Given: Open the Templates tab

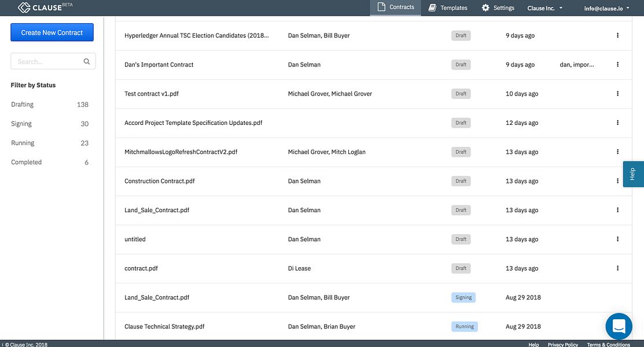Looking at the screenshot, I should [448, 8].
